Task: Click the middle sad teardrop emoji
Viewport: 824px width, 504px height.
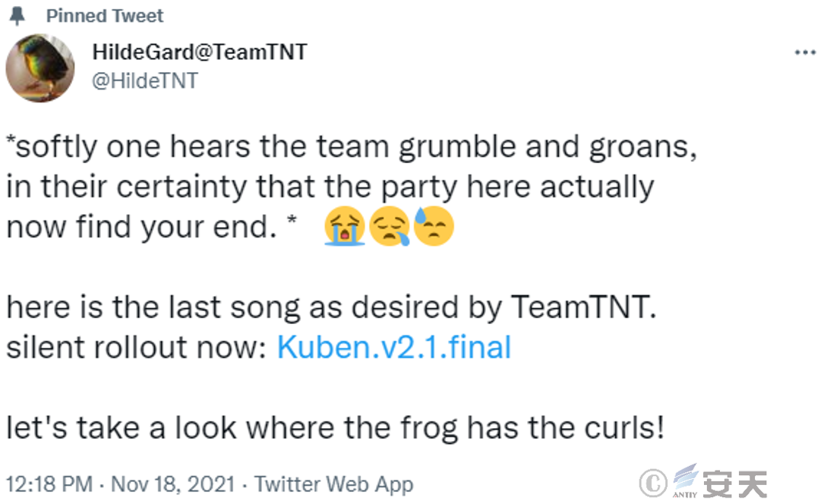Action: (389, 228)
